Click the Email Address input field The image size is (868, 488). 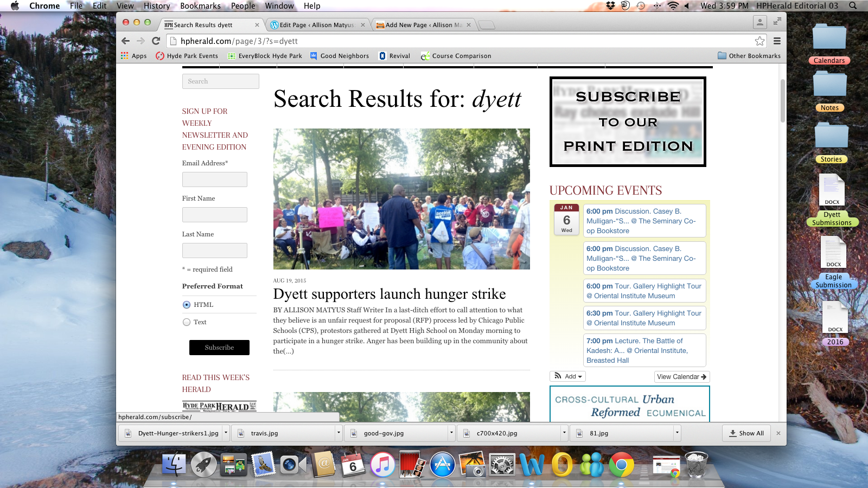point(215,179)
